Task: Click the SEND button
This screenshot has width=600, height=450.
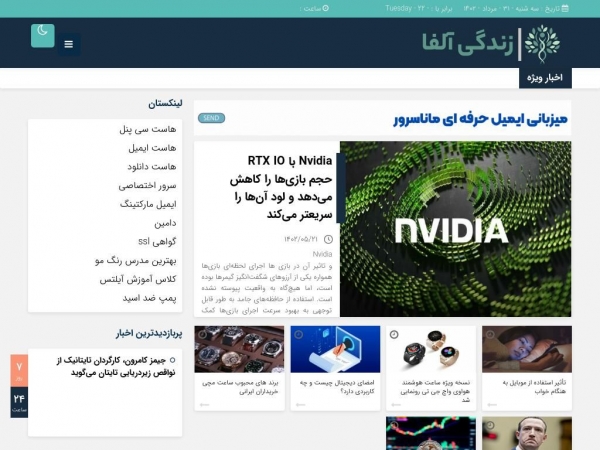Action: pos(212,118)
